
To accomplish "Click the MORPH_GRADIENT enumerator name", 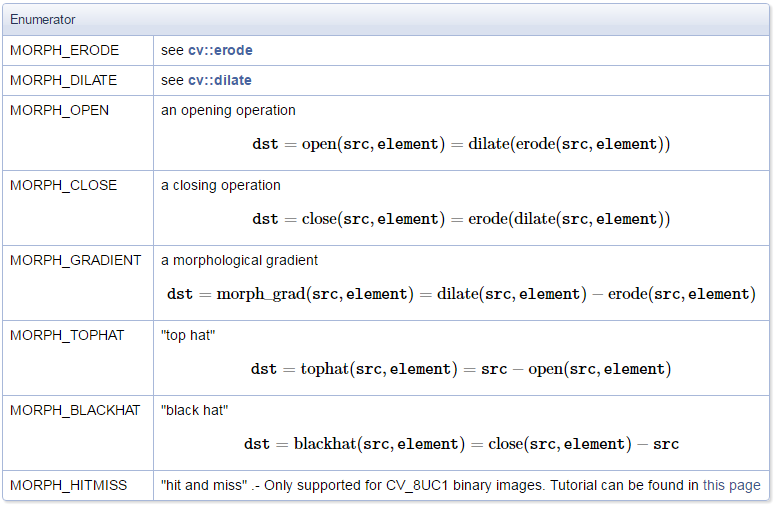I will (x=75, y=260).
